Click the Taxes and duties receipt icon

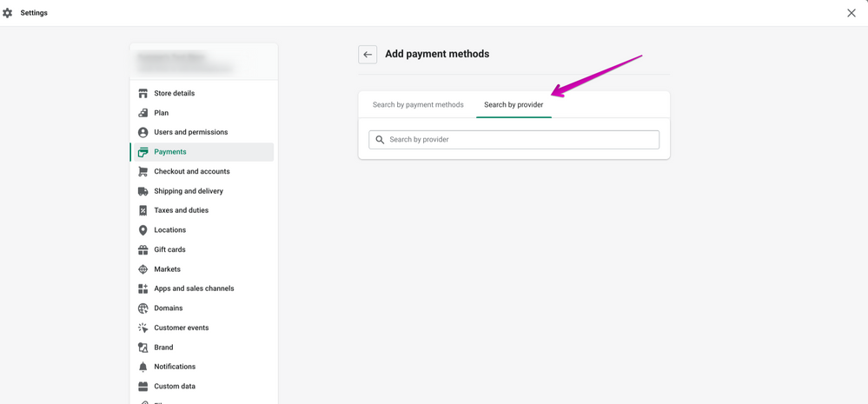[143, 210]
